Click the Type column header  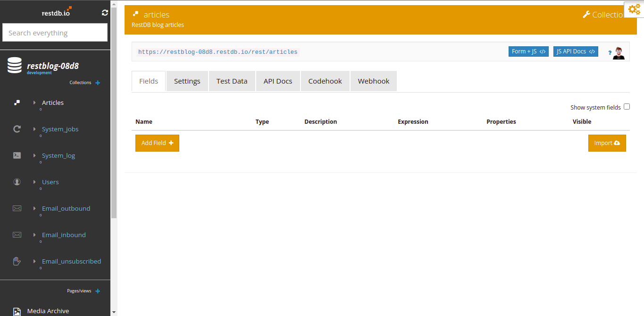coord(262,121)
